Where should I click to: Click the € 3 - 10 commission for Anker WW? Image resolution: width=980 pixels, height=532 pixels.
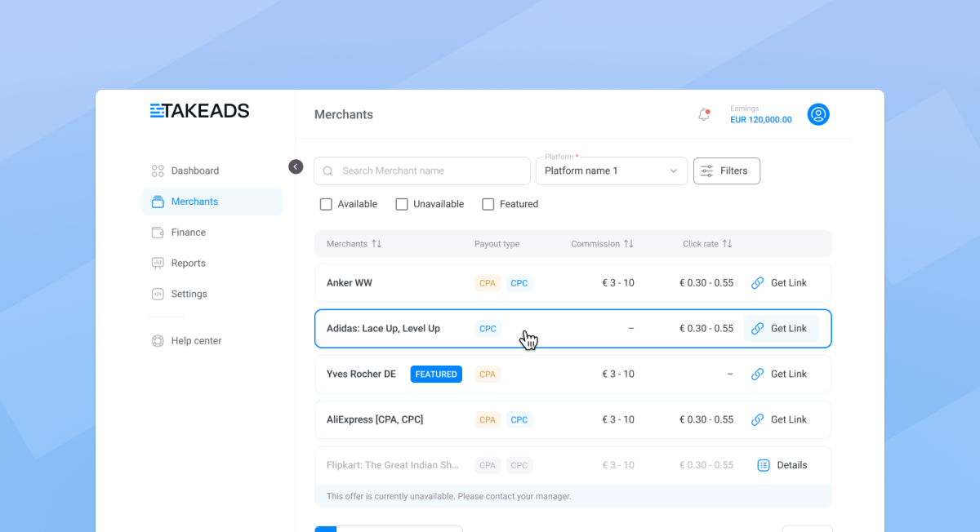tap(618, 283)
